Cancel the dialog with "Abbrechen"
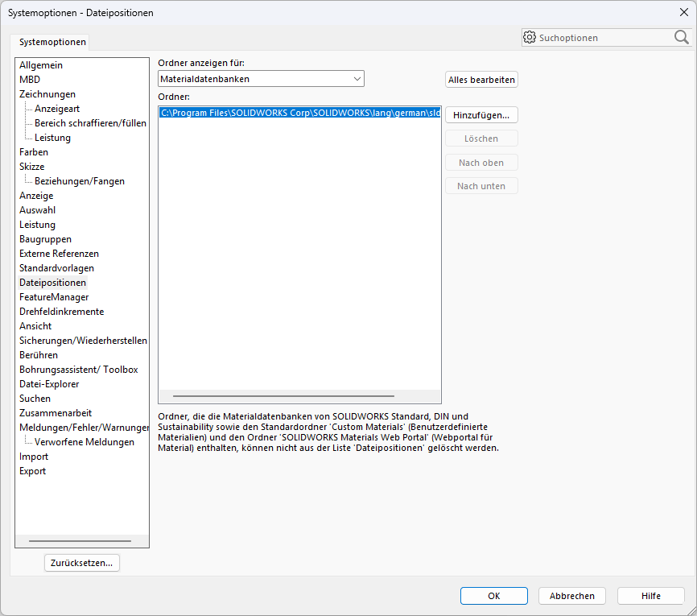697x616 pixels. [571, 596]
